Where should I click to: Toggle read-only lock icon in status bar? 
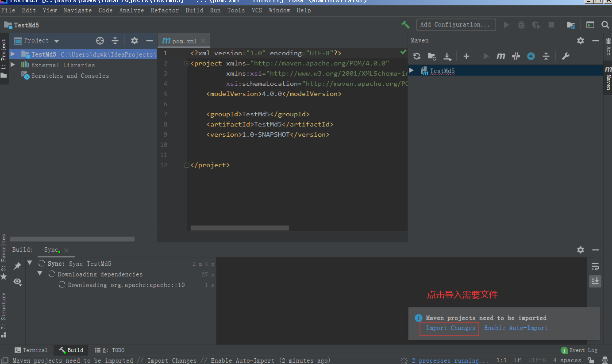tap(590, 360)
